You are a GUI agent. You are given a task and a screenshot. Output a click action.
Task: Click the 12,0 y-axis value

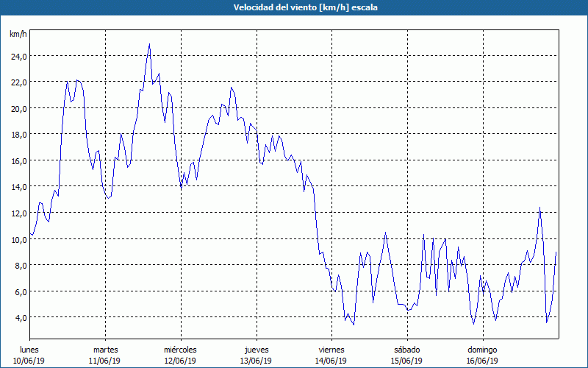coord(19,213)
